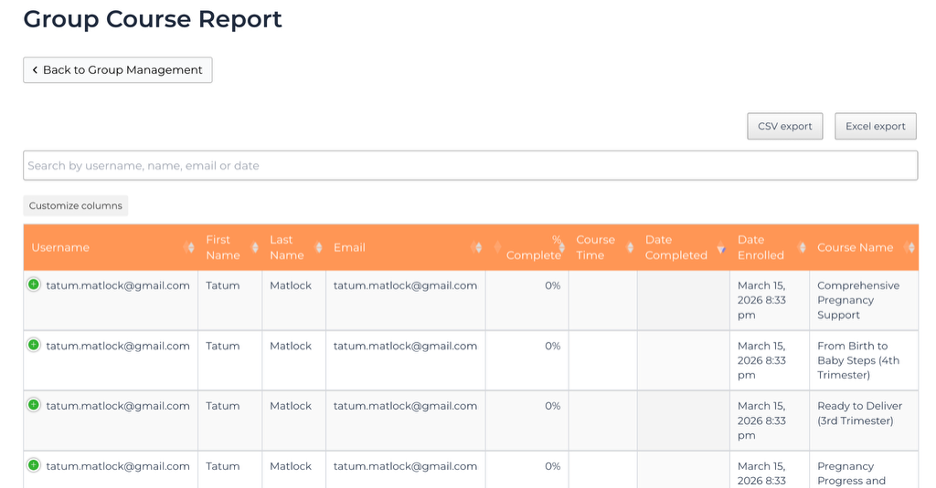This screenshot has height=488, width=936.
Task: Export report to Excel
Action: 875,126
